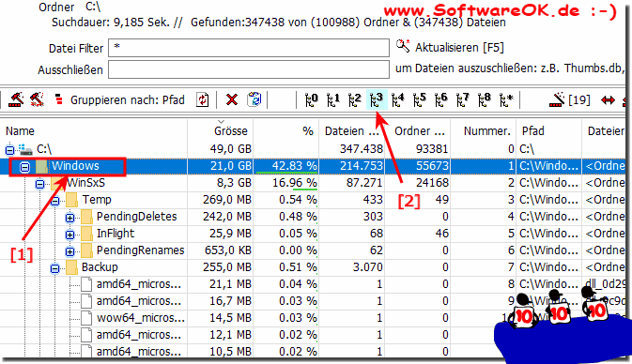Expand tree to level 0
This screenshot has height=364, width=632.
(312, 99)
